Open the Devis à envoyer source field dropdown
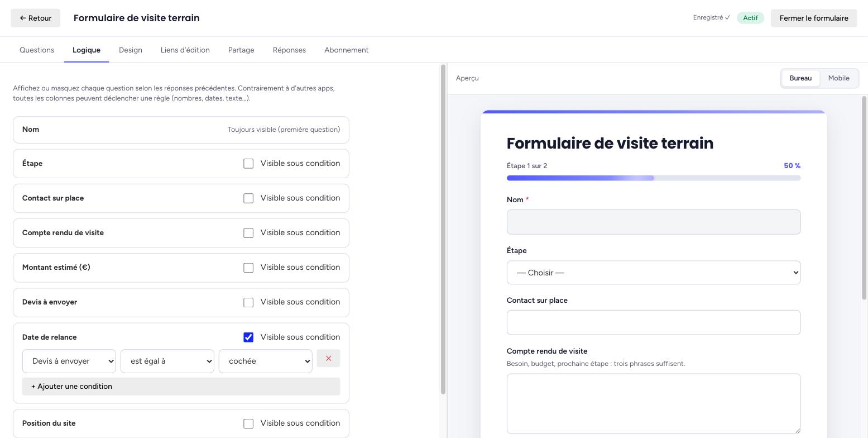Screen dimensions: 868x438 point(69,361)
